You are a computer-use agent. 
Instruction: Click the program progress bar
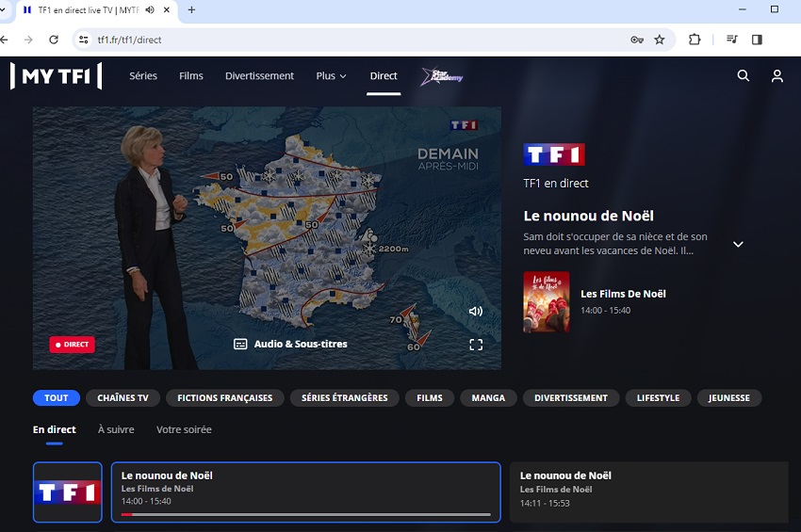(306, 515)
